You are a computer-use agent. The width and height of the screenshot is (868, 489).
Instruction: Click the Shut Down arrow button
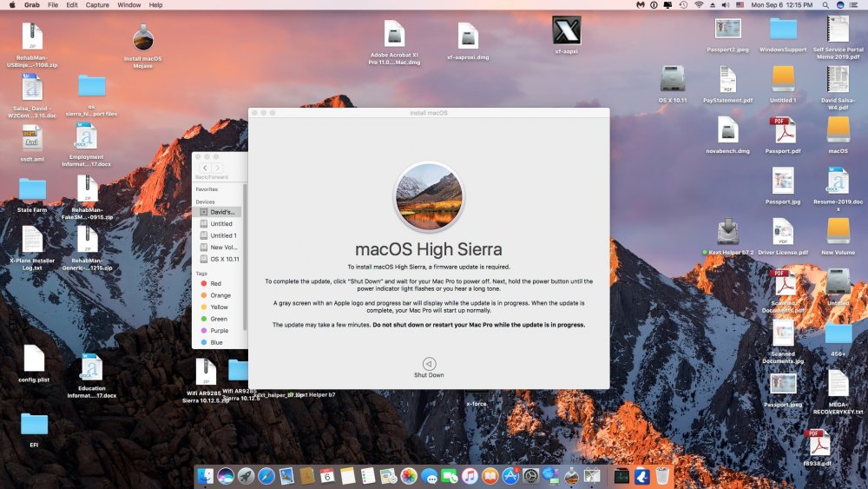coord(429,364)
